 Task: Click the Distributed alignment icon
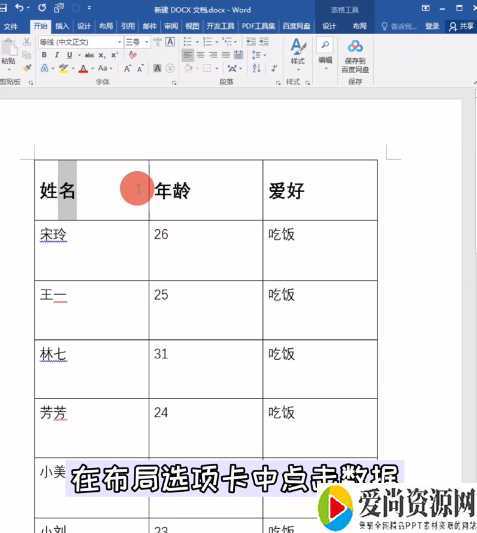[x=239, y=55]
